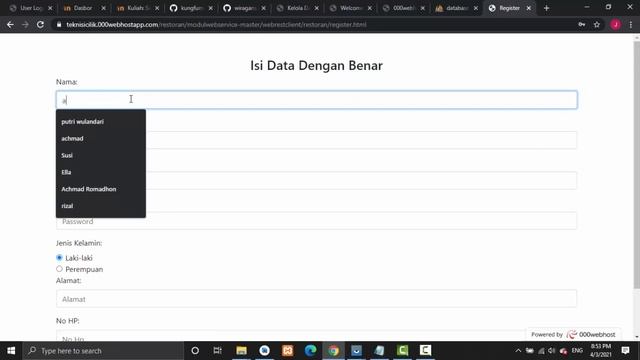640x360 pixels.
Task: Open a new browser tab
Action: (x=547, y=8)
